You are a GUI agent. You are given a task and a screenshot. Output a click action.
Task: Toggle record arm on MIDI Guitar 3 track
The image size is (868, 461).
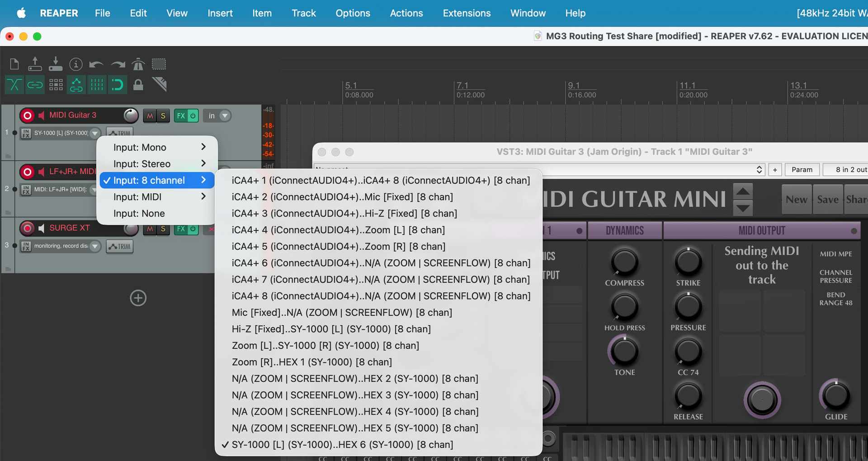28,116
